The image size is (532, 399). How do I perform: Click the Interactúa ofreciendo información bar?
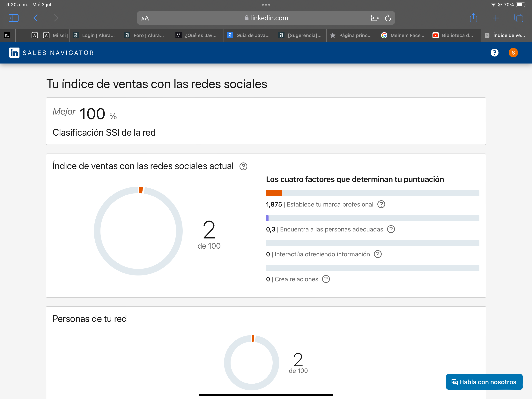373,243
